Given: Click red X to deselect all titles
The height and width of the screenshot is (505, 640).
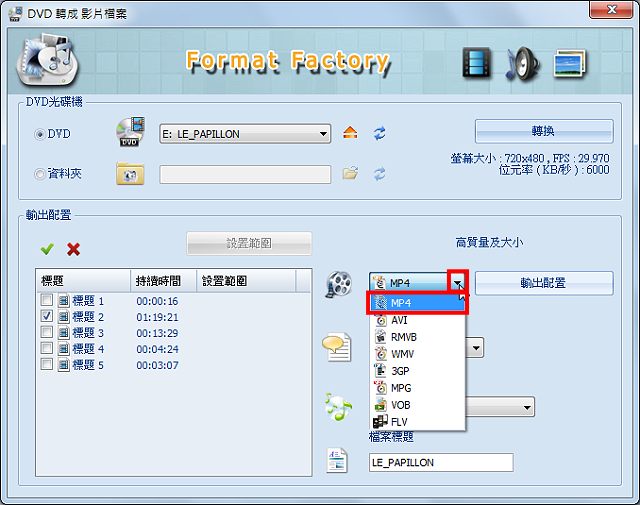Looking at the screenshot, I should [73, 249].
